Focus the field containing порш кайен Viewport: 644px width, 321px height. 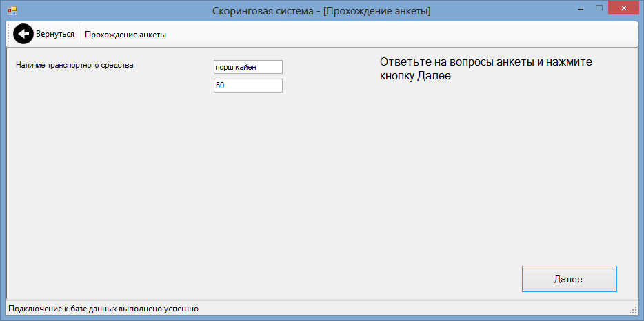[248, 67]
